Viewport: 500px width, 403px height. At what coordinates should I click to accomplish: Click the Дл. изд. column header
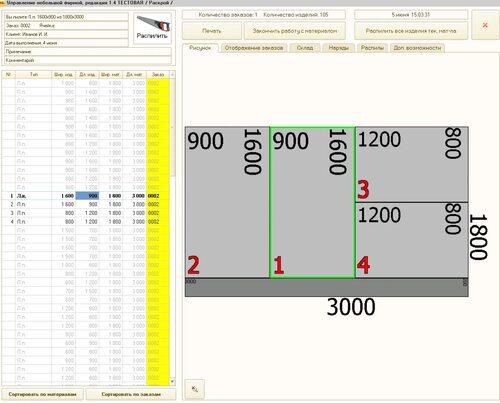[87, 75]
